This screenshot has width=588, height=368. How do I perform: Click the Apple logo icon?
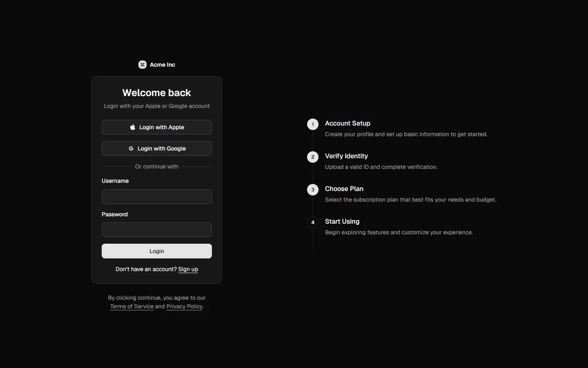[x=133, y=127]
